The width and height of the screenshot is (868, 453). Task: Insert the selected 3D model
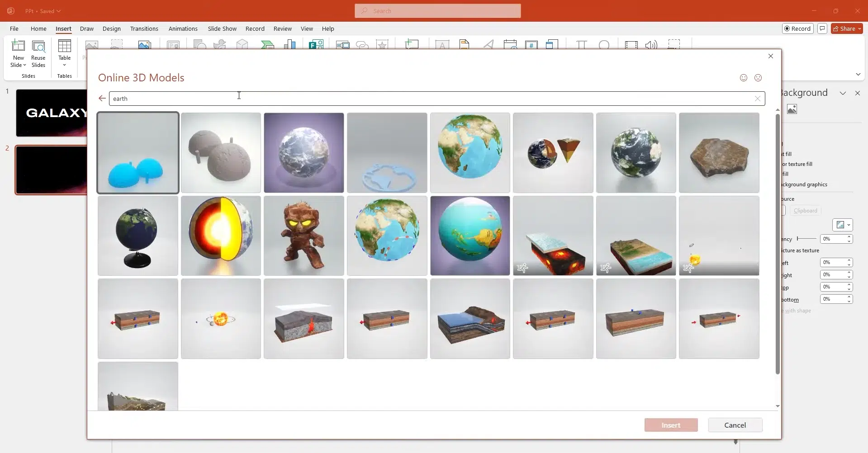coord(671,425)
